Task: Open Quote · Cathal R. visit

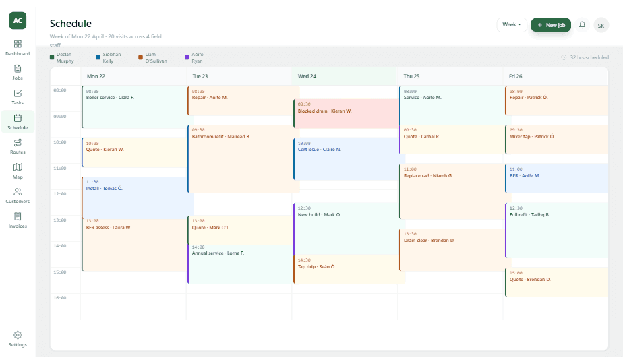Action: coord(451,140)
